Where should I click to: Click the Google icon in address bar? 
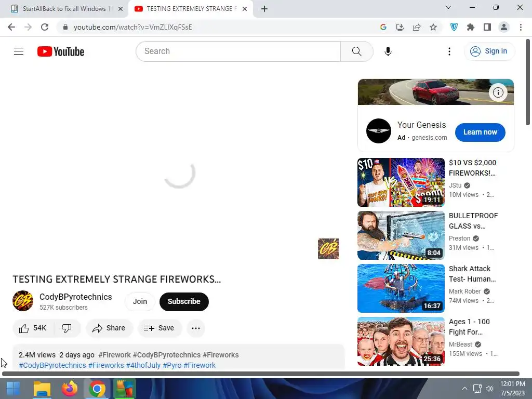(383, 27)
